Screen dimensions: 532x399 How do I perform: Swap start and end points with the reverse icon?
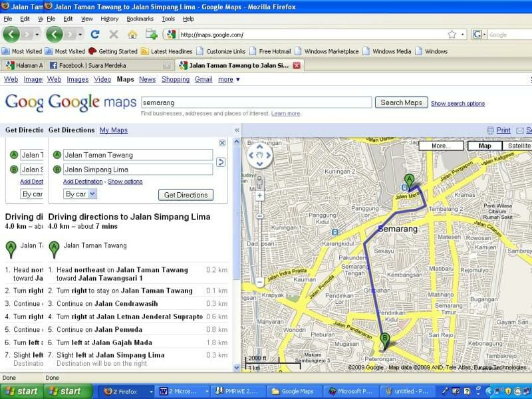(221, 162)
